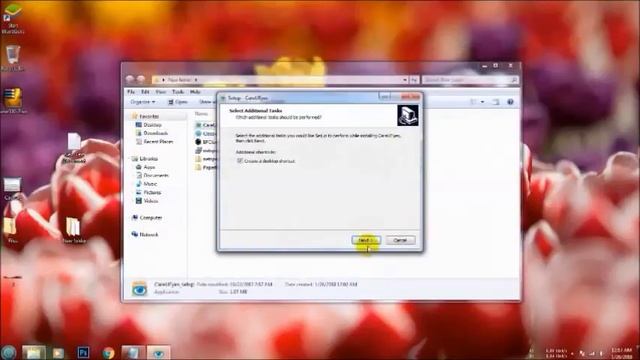Click the Open toolbar button in Explorer
The image size is (640, 360).
pyautogui.click(x=178, y=102)
